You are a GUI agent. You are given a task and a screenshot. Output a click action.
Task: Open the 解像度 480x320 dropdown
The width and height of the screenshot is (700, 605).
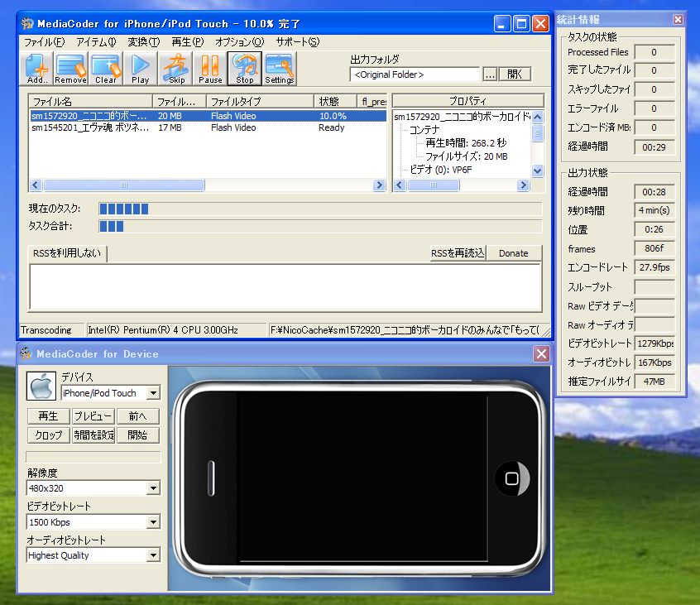154,488
